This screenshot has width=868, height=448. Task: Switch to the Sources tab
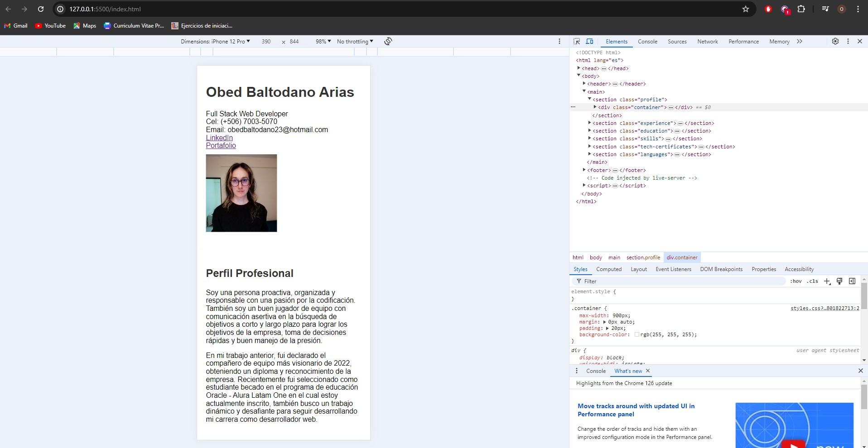pyautogui.click(x=677, y=41)
